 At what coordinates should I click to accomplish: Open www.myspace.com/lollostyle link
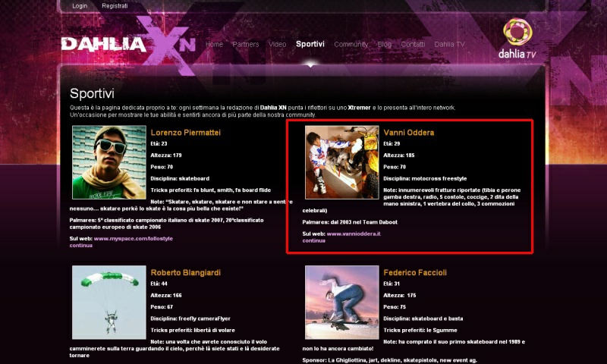point(134,239)
